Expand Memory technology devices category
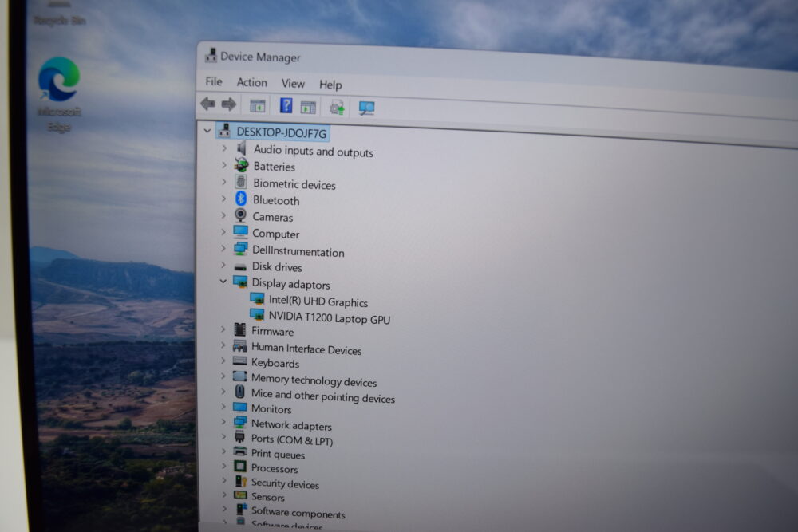The height and width of the screenshot is (532, 798). (223, 376)
